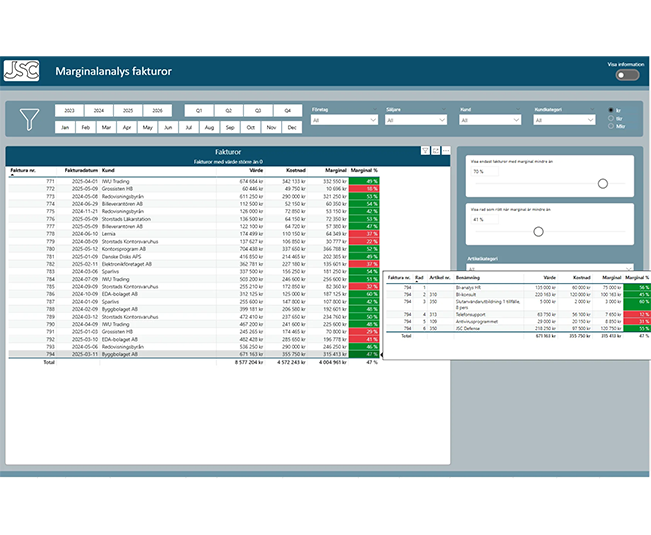Select quarter Q1 filter
The height and width of the screenshot is (535, 651).
[x=199, y=110]
